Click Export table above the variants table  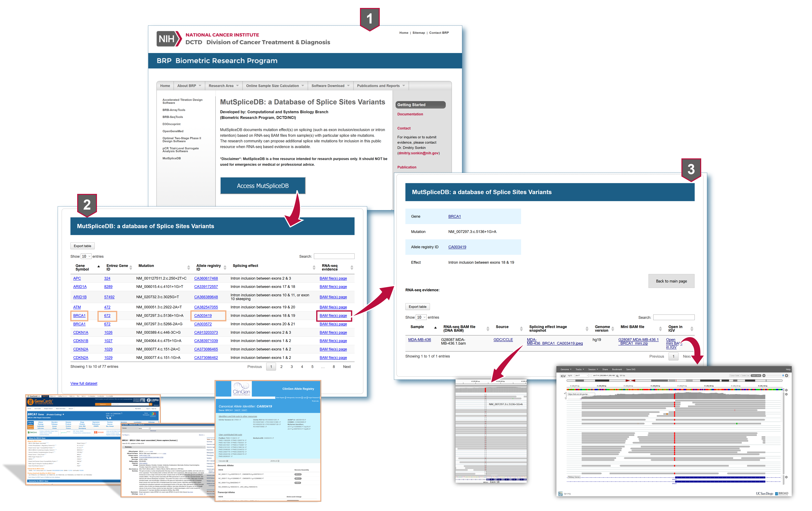click(x=83, y=246)
